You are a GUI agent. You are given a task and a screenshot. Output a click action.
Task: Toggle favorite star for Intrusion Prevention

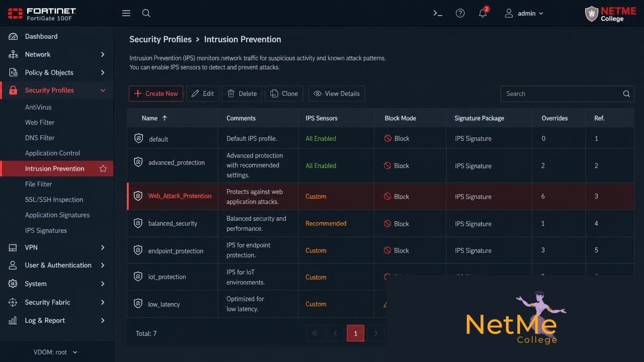[x=103, y=168]
